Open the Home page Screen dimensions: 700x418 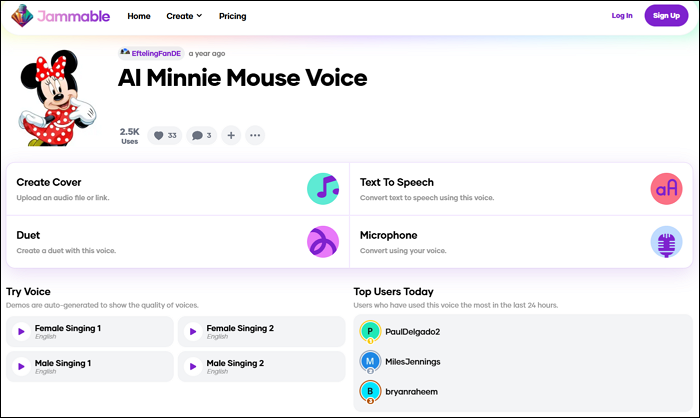[x=139, y=16]
